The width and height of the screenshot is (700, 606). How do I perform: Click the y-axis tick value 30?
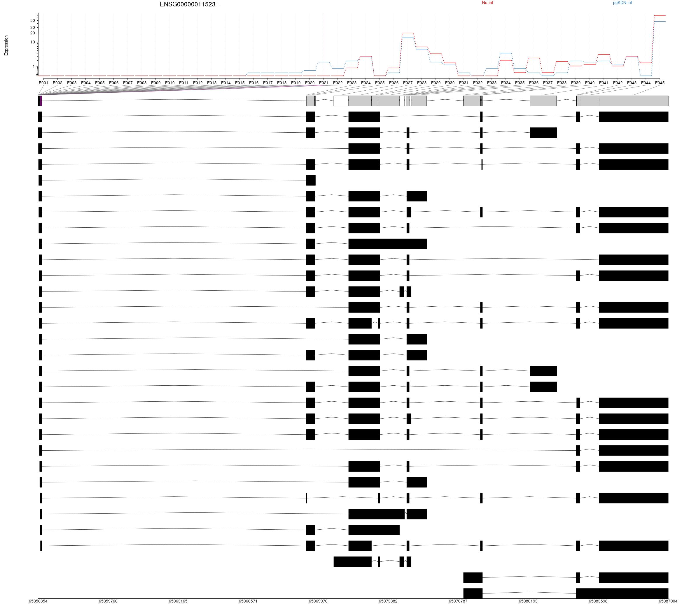[x=32, y=27]
